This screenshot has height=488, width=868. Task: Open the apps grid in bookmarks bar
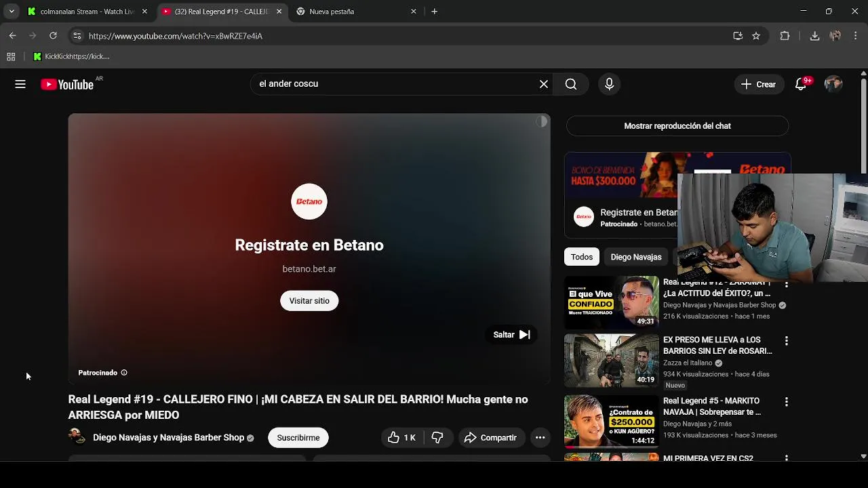tap(11, 57)
